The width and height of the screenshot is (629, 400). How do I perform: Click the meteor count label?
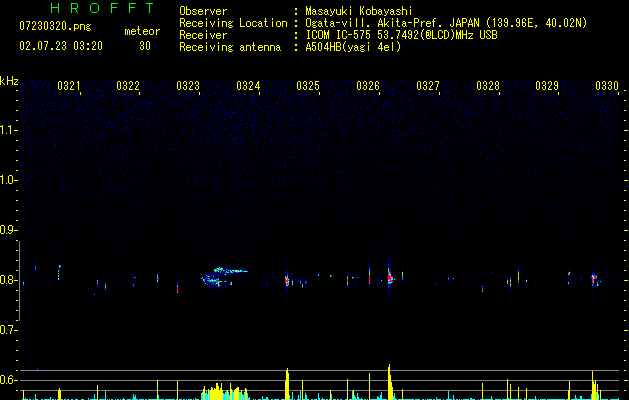(142, 31)
